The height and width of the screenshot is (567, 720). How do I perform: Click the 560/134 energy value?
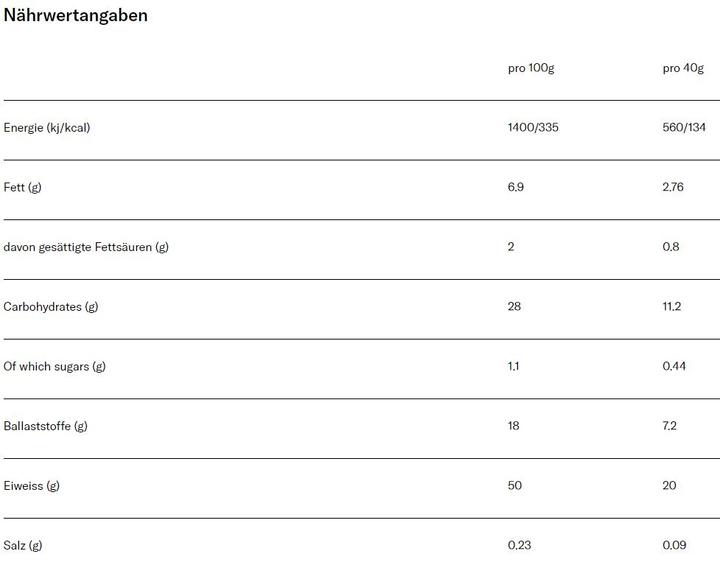click(684, 127)
